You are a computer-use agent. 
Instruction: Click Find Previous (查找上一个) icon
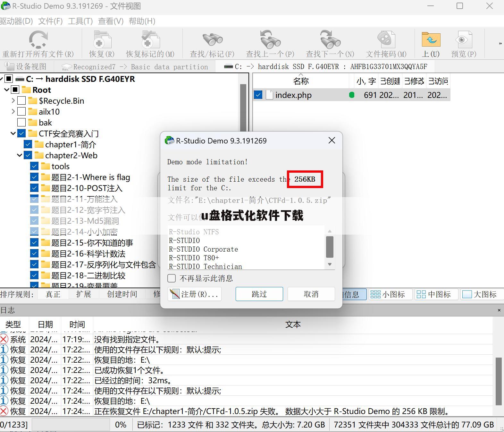pos(270,39)
